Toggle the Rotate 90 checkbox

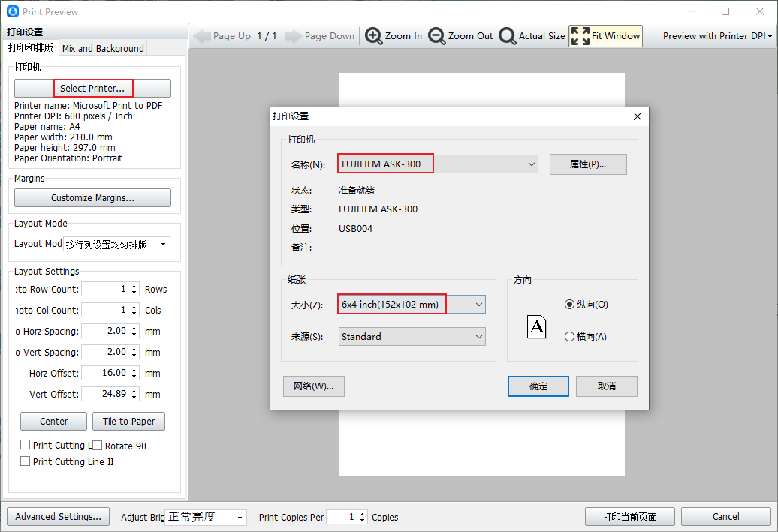pyautogui.click(x=98, y=446)
